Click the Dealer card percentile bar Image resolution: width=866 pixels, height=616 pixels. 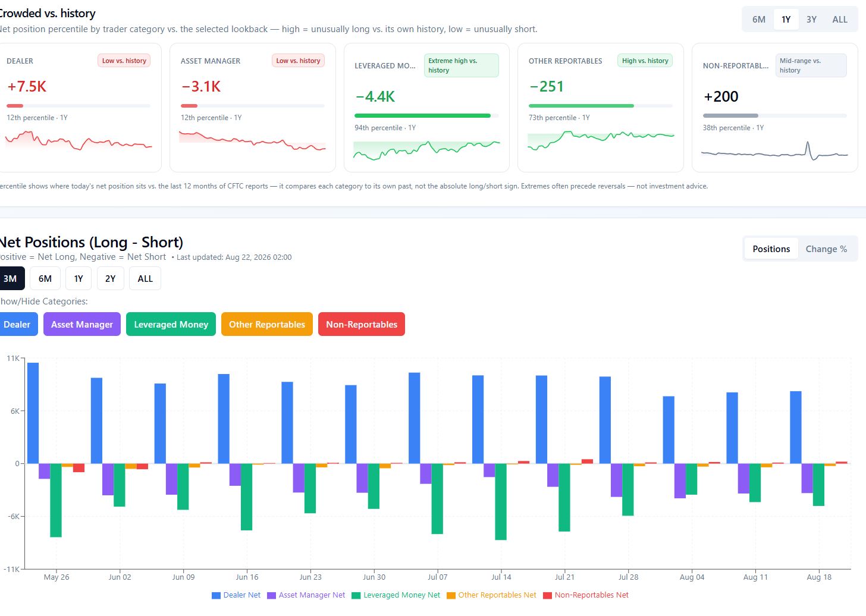pos(79,106)
